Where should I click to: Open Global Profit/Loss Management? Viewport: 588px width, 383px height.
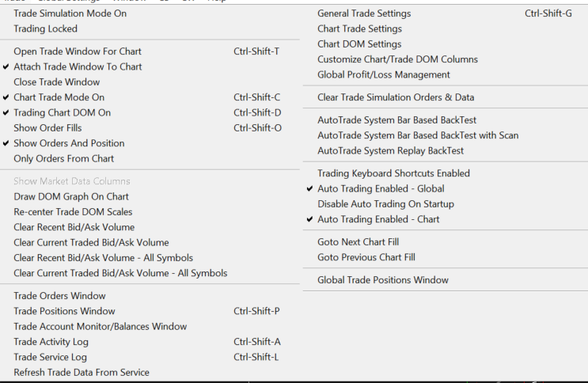[x=383, y=74]
